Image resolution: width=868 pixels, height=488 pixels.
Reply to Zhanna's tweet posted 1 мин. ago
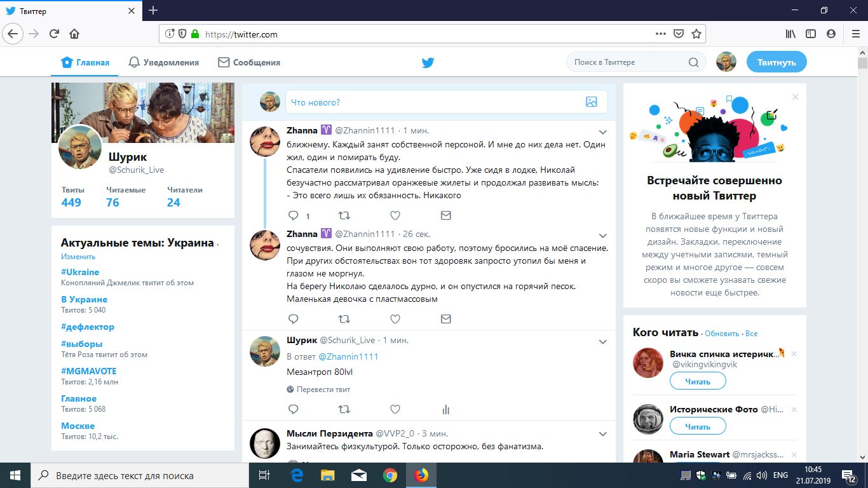[294, 215]
